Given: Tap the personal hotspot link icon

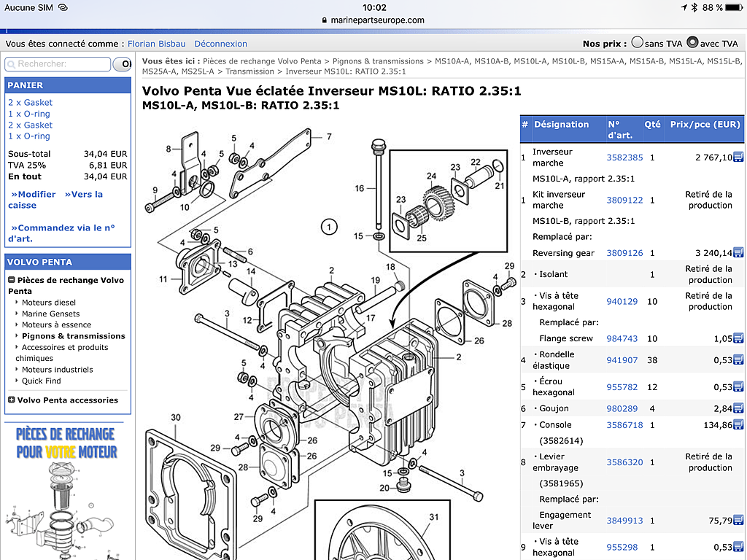Looking at the screenshot, I should click(63, 7).
